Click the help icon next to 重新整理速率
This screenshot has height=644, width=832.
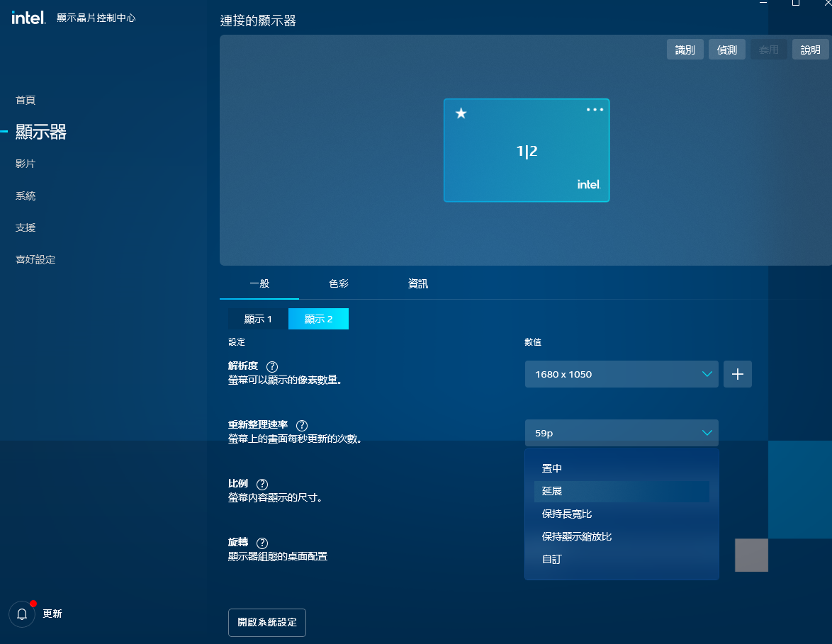pyautogui.click(x=302, y=426)
